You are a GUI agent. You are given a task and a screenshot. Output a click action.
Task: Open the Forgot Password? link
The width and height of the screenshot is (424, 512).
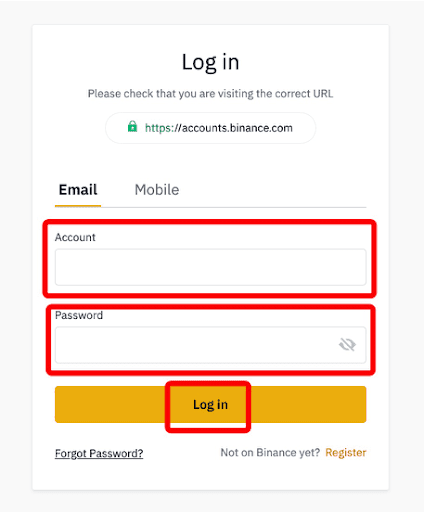point(99,453)
